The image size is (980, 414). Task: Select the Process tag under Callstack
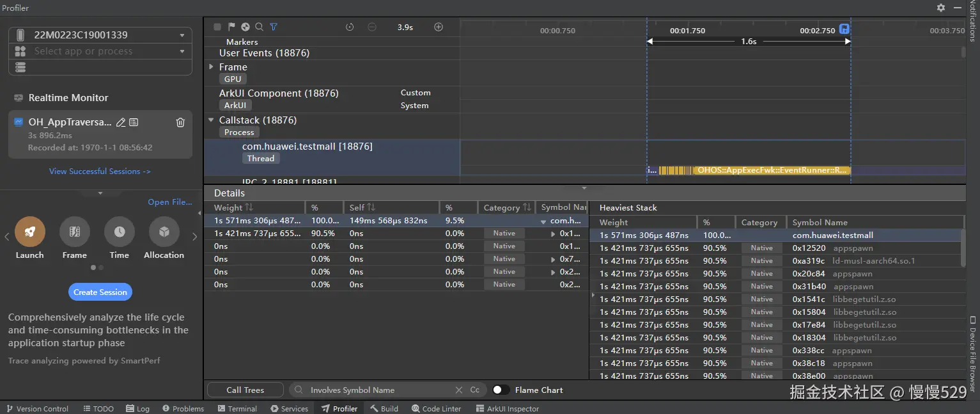239,132
